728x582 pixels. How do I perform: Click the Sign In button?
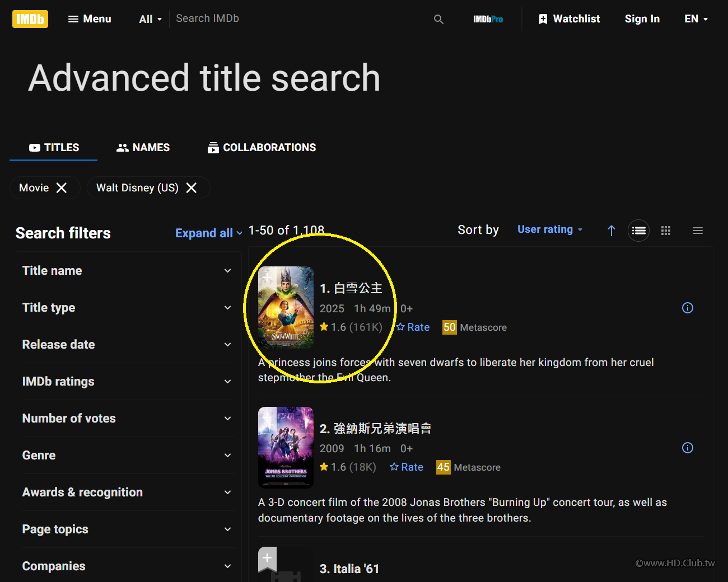pos(642,19)
